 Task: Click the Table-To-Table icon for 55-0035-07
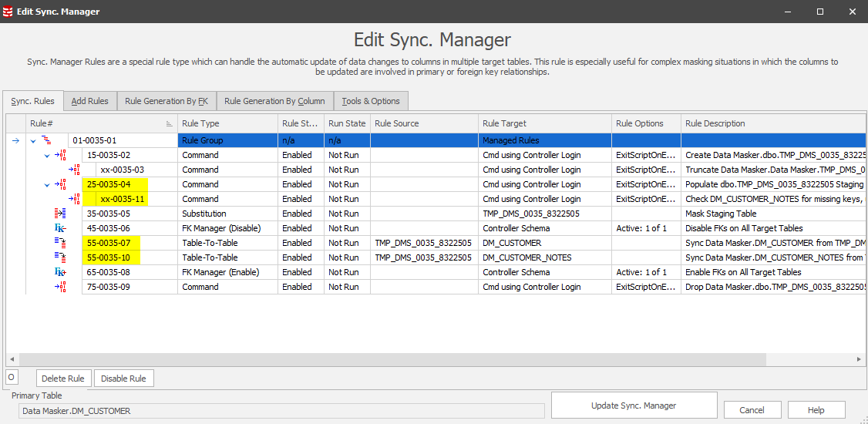pos(61,243)
